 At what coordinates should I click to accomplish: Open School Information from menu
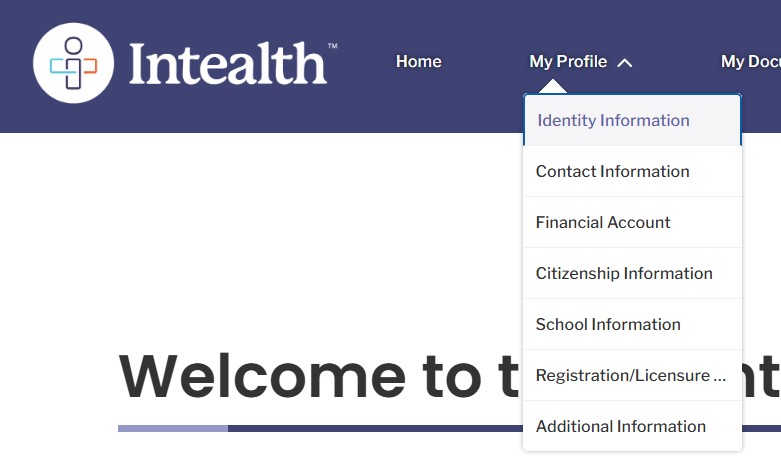(x=632, y=324)
